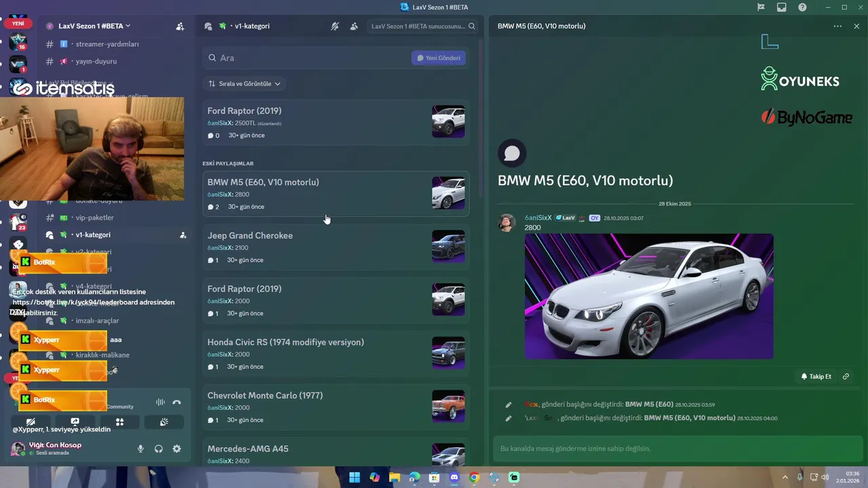
Task: Open yayın-duyuru channel
Action: tap(96, 61)
